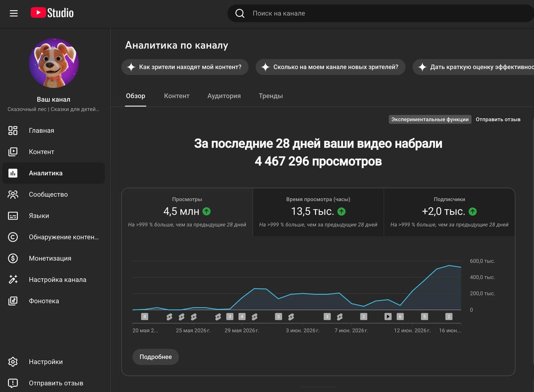
Task: Click top-right Отправить отзыв link
Action: (x=498, y=119)
